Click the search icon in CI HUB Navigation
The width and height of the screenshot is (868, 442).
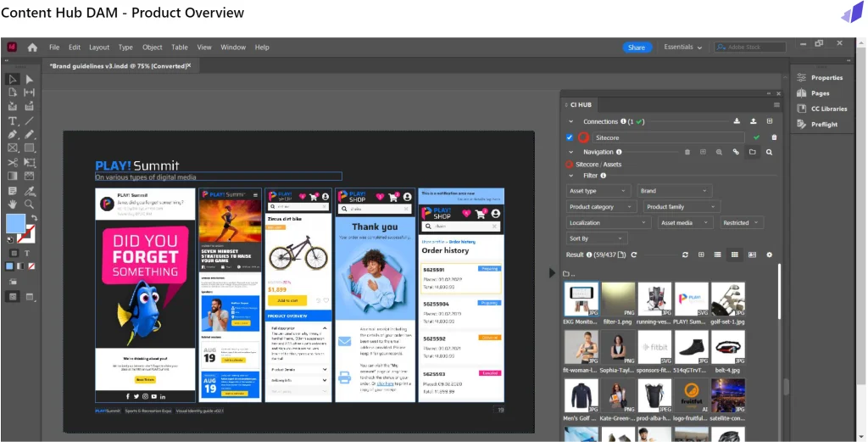[x=769, y=152]
